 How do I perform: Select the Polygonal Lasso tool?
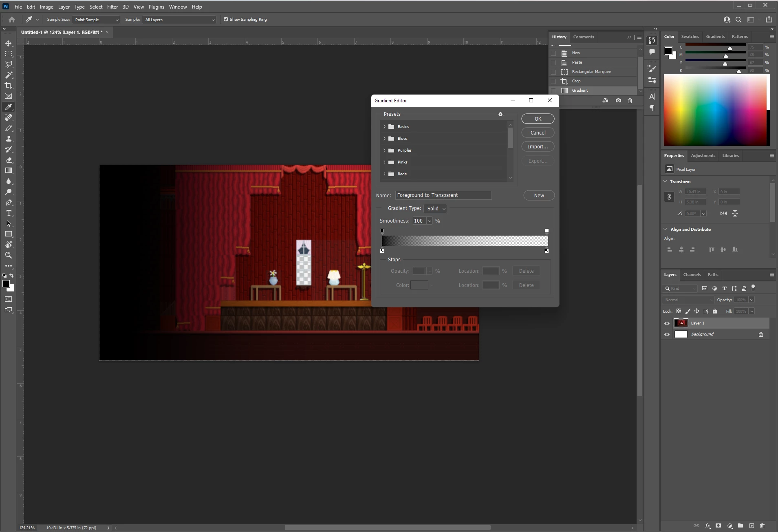(9, 64)
